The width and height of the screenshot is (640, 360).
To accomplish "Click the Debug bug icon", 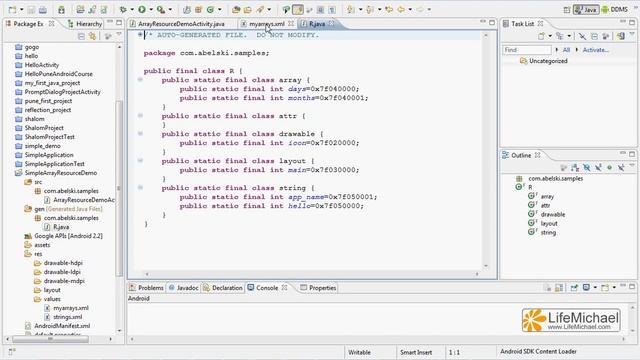I will point(123,9).
